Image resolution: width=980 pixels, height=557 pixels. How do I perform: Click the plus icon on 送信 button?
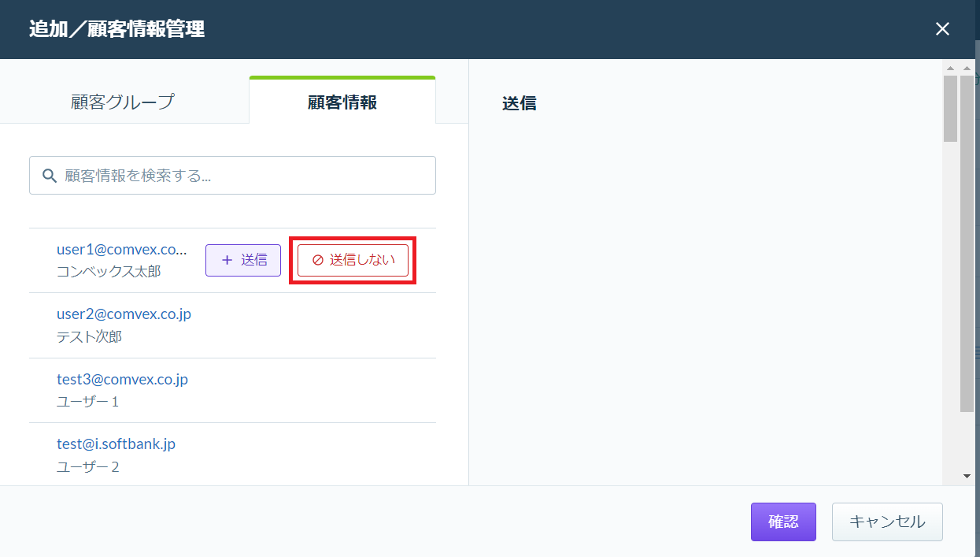[227, 260]
